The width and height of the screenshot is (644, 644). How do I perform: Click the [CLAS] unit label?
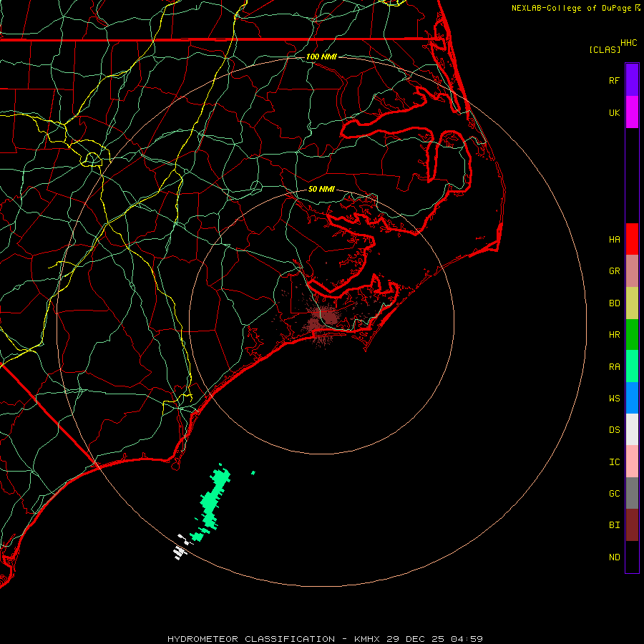tap(605, 49)
